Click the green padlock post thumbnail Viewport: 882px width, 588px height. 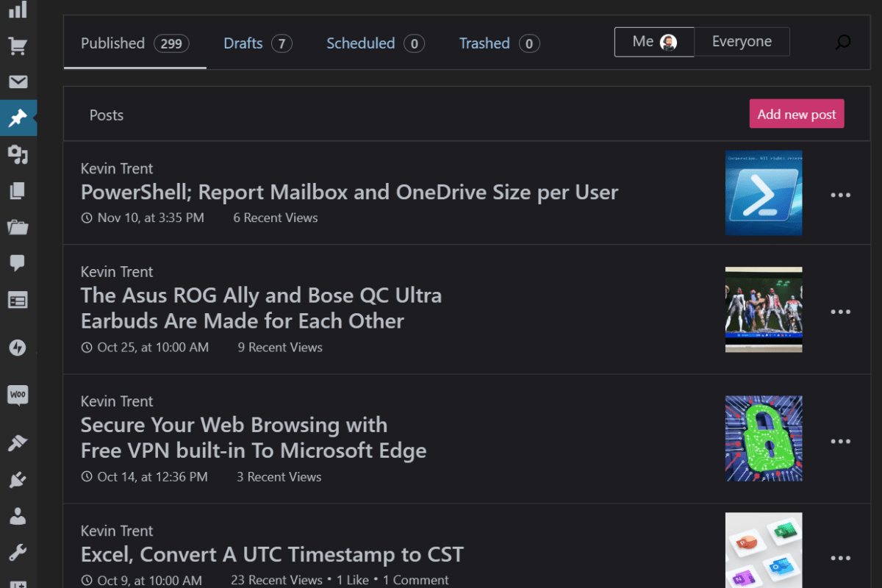[764, 439]
